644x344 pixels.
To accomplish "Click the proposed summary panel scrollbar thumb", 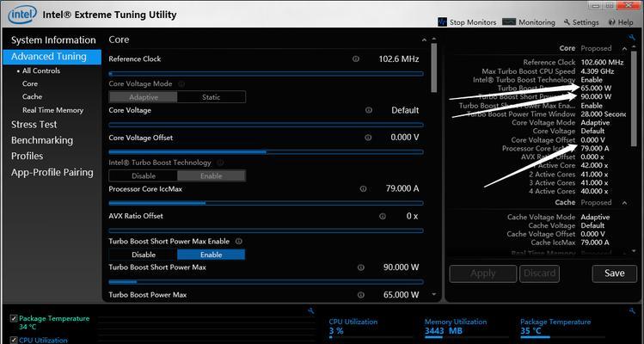I will point(634,99).
